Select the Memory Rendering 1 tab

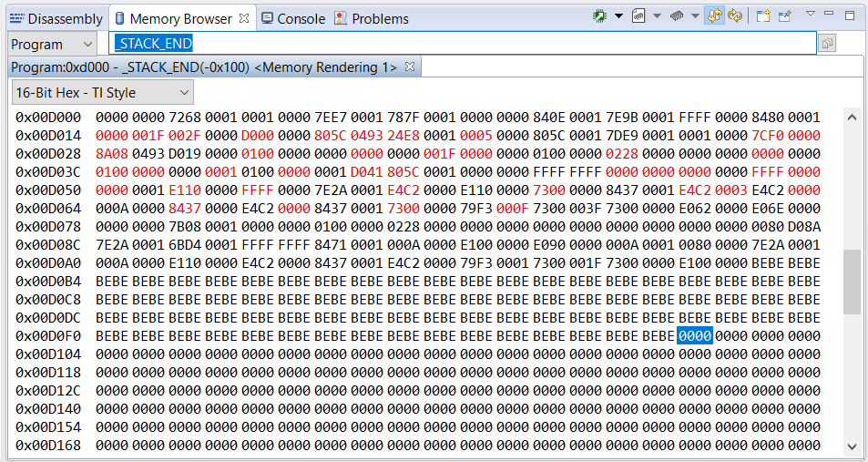pyautogui.click(x=204, y=67)
